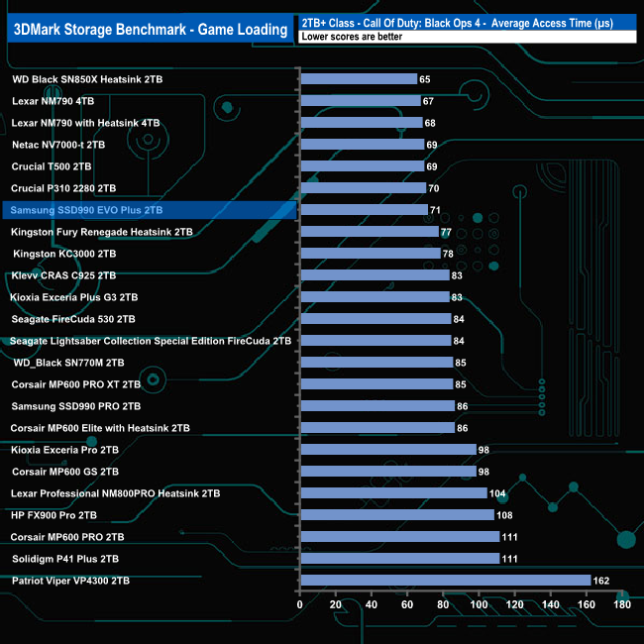Select the 'Netac NV7000-t 2TB' label

tap(58, 145)
